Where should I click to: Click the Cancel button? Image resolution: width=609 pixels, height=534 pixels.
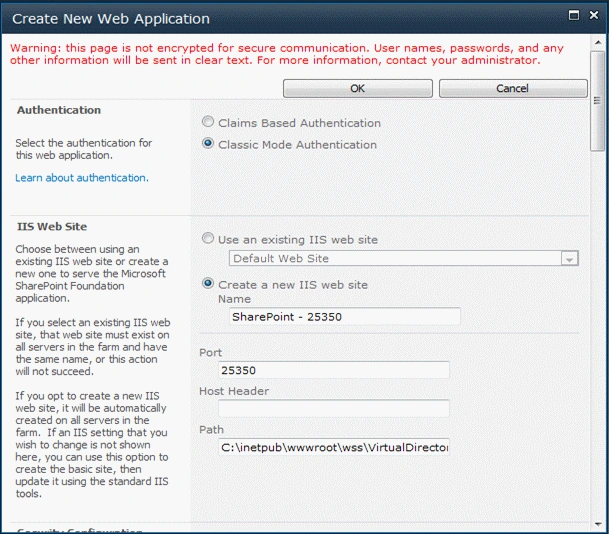coord(513,89)
